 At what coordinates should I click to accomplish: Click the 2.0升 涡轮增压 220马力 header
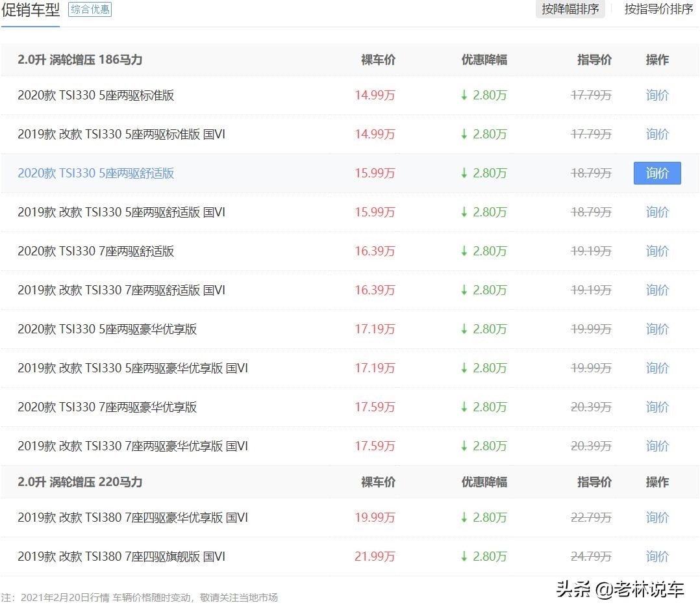80,482
